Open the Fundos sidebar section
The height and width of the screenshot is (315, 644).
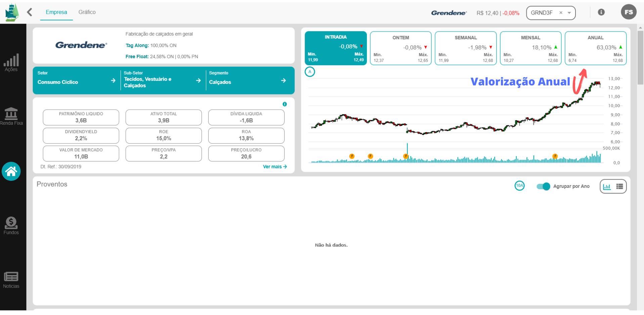click(x=11, y=226)
